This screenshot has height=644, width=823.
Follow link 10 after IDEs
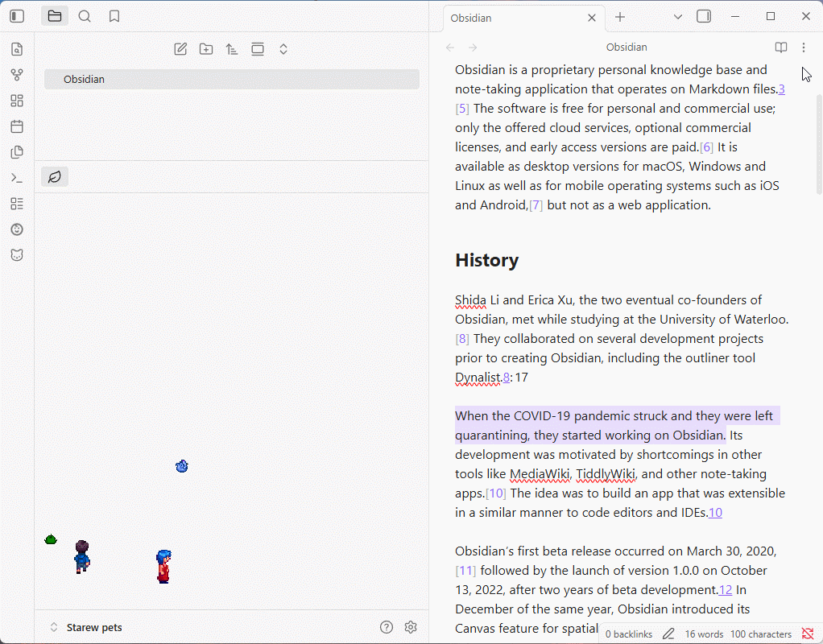coord(715,513)
